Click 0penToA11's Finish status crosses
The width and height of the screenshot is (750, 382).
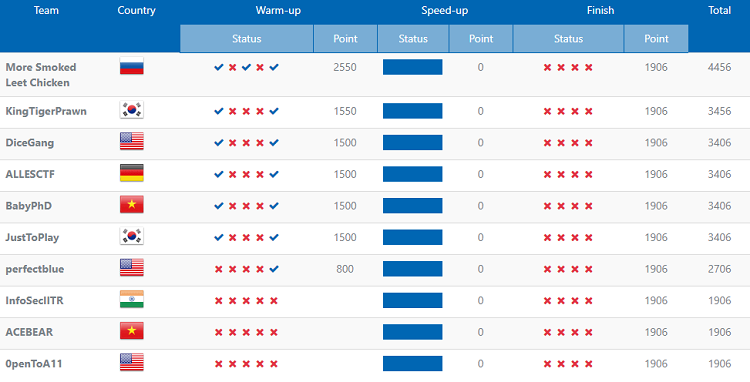568,364
